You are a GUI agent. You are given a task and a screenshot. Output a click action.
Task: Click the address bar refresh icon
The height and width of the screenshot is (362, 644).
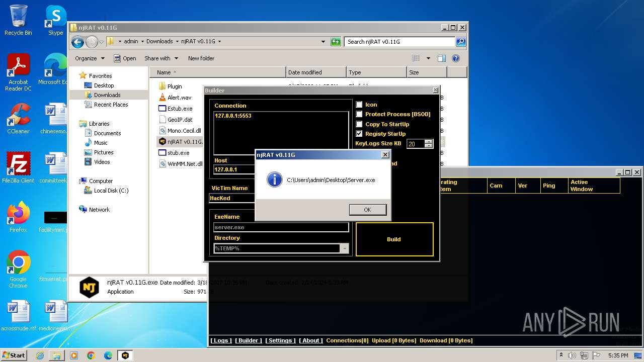click(336, 42)
